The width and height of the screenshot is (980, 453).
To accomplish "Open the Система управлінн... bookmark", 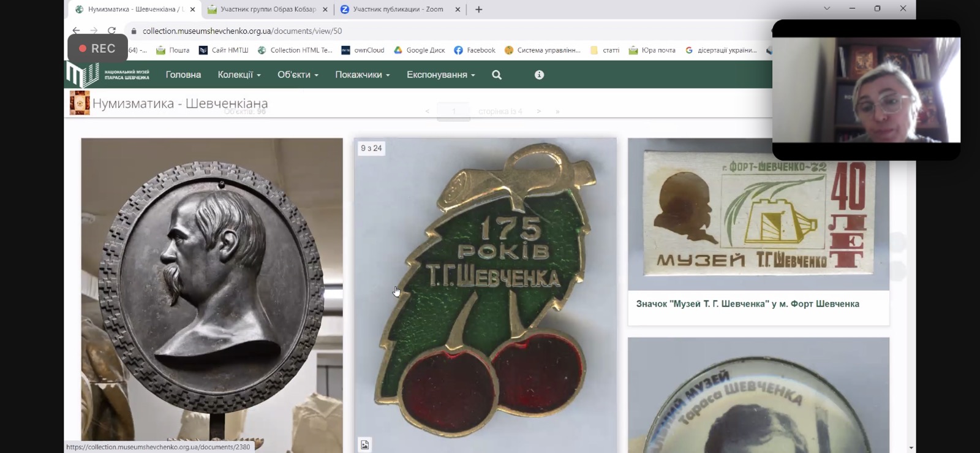I will click(542, 50).
